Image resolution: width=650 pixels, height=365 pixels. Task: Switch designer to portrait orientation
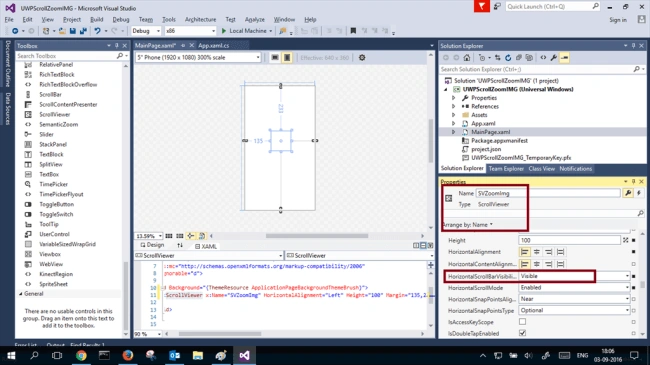287,58
